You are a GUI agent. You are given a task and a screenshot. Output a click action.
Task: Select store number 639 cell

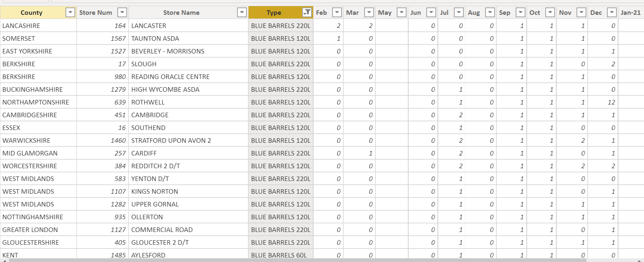[x=102, y=102]
